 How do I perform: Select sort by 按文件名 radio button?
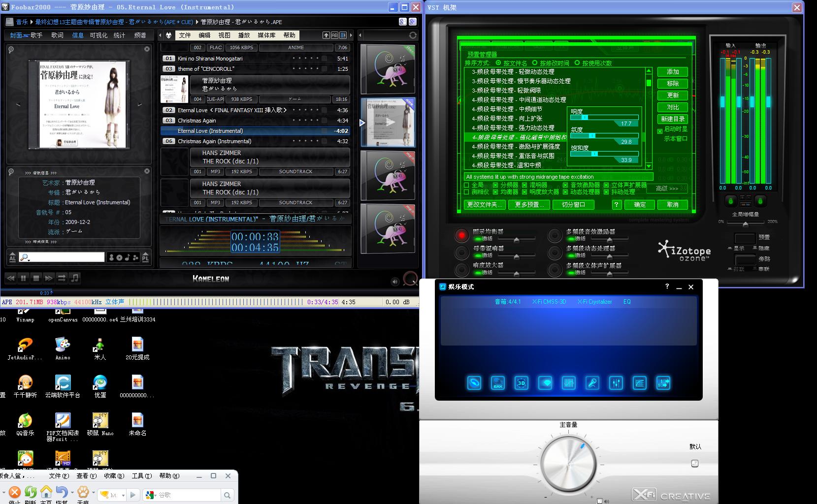tap(498, 63)
